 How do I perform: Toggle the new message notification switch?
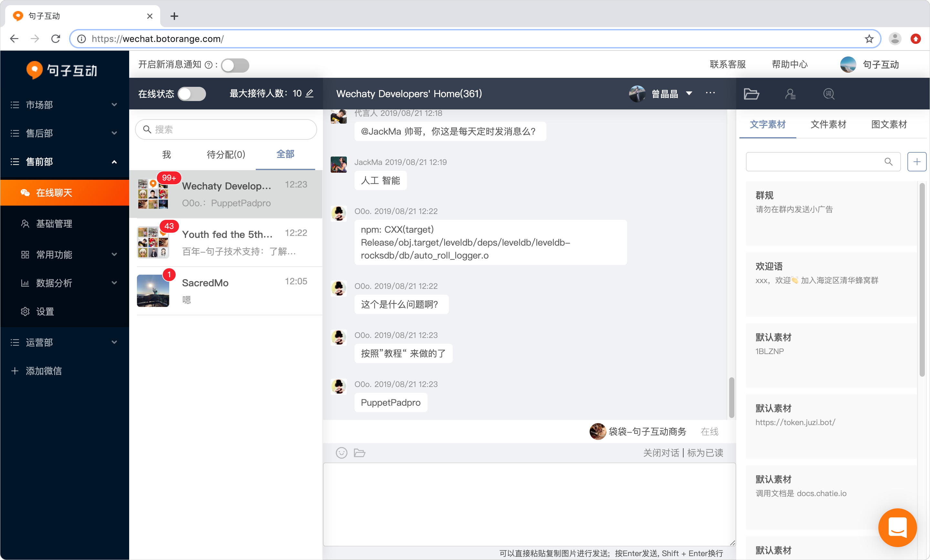click(x=235, y=65)
